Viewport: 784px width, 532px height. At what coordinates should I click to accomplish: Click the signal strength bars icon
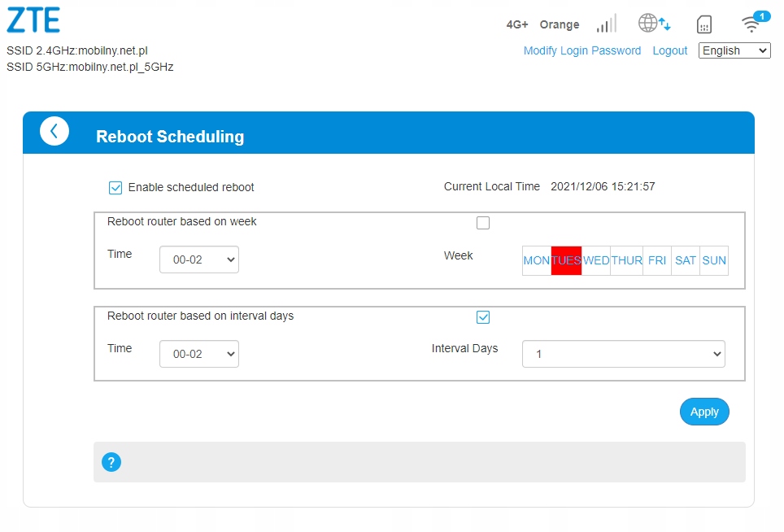coord(606,24)
